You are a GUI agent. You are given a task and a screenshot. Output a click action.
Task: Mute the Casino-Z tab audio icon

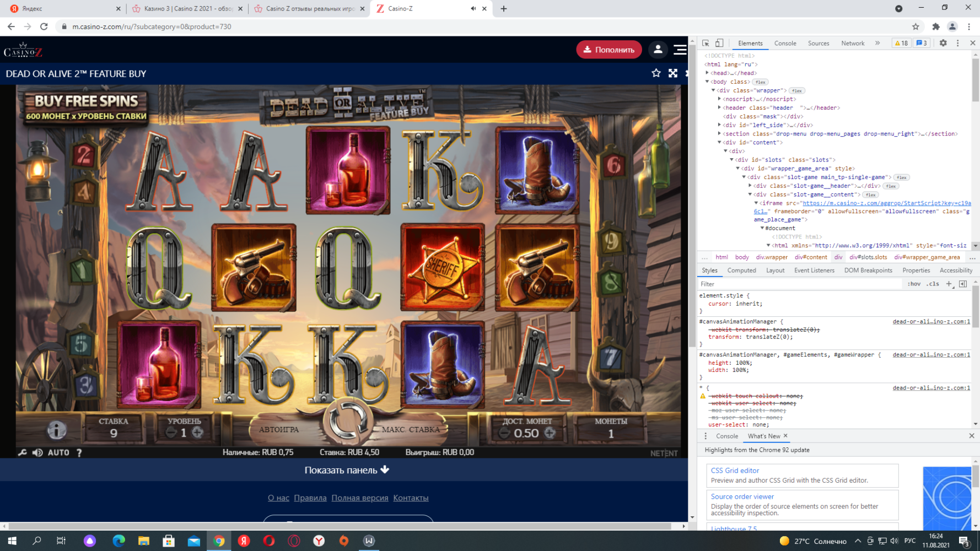[473, 9]
